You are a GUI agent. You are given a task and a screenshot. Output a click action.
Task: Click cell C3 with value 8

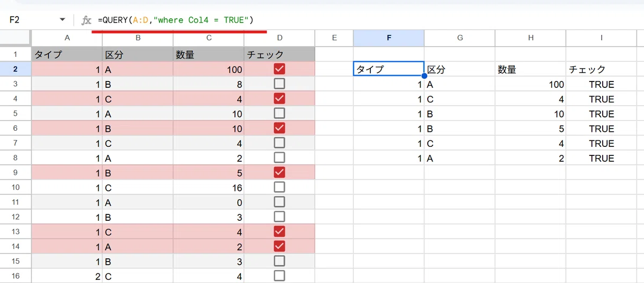click(209, 84)
